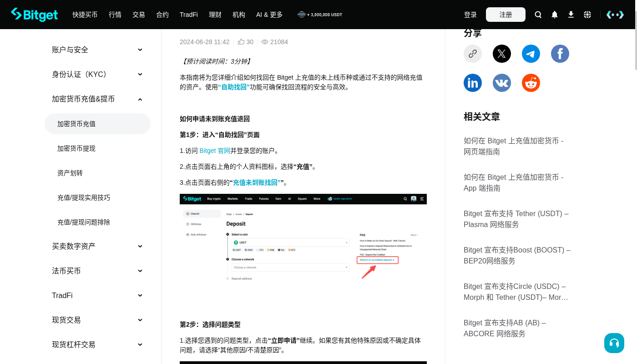Screen dimensions: 637x364
Task: Click the date 2024-06-28 11:42
Action: tap(204, 42)
